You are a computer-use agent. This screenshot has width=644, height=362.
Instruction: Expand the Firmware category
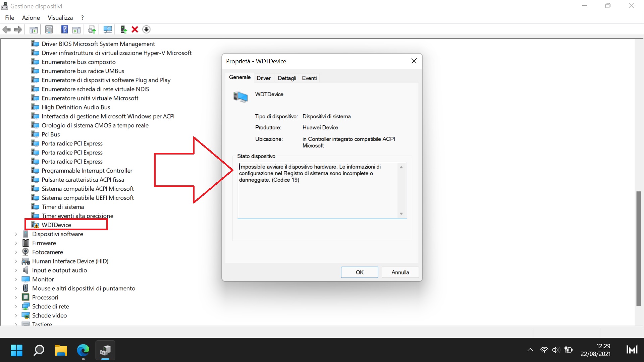click(x=16, y=243)
